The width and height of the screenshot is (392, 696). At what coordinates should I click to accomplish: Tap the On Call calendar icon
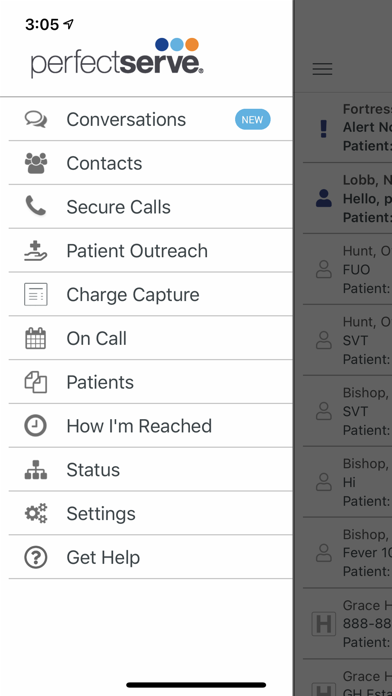click(x=36, y=338)
